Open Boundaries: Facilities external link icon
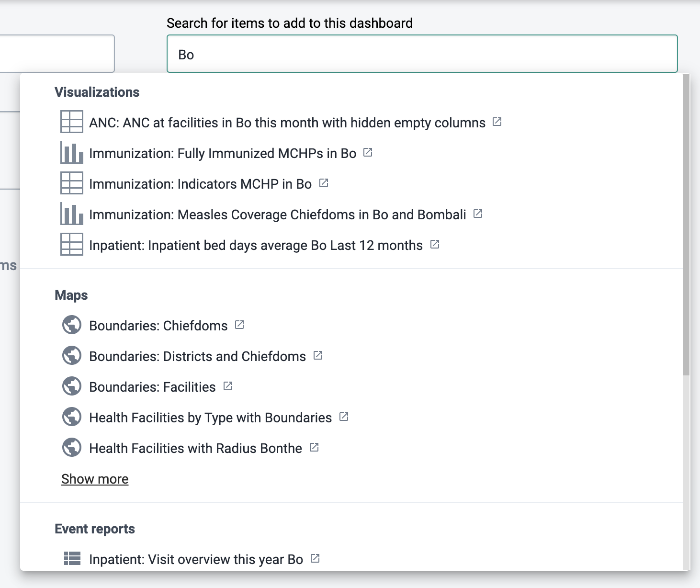The image size is (700, 588). pyautogui.click(x=228, y=386)
